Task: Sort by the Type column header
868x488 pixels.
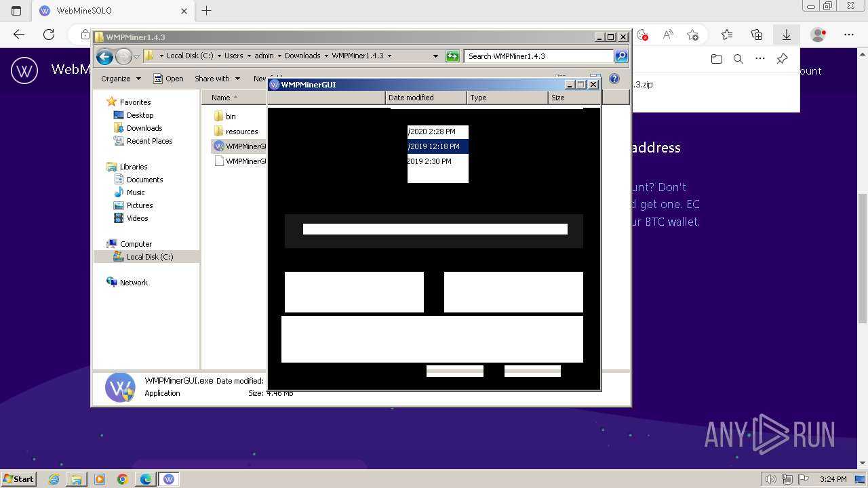Action: (x=507, y=98)
